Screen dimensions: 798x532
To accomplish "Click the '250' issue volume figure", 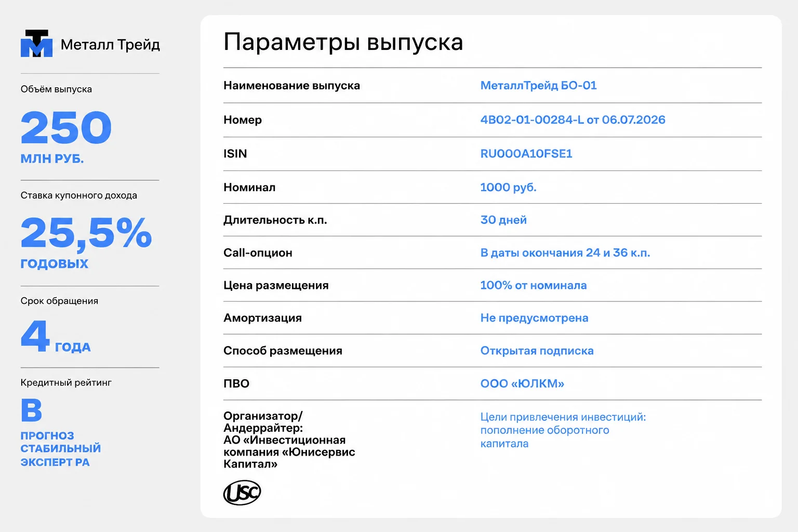I will point(66,128).
